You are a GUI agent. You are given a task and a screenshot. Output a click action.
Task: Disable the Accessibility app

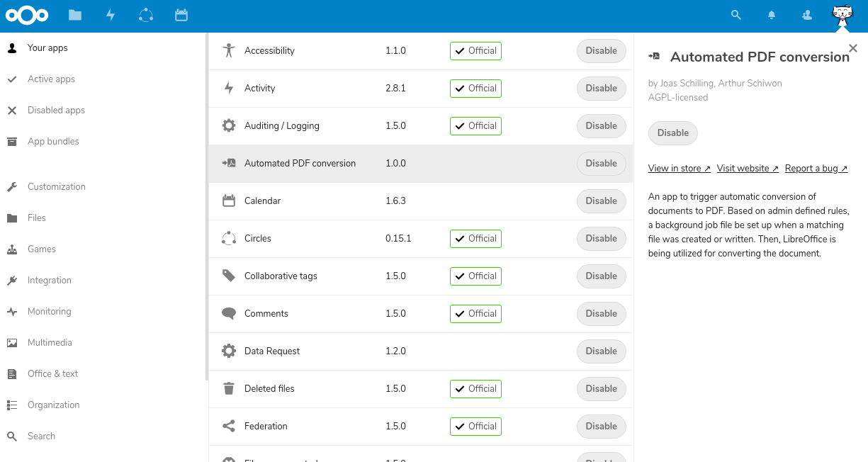(602, 50)
